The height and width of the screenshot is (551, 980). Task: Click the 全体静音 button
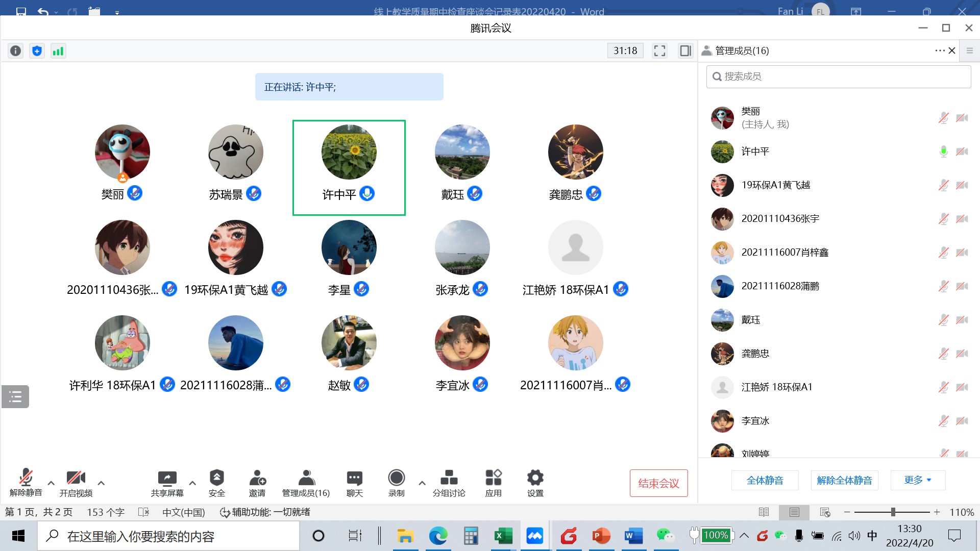[765, 480]
